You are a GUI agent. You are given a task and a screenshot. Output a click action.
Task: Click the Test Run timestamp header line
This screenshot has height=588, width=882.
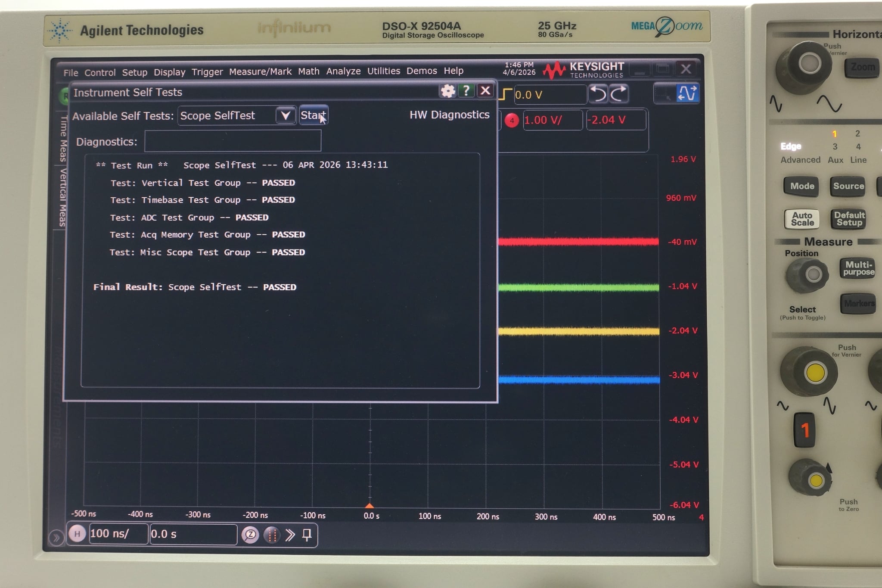click(x=242, y=165)
